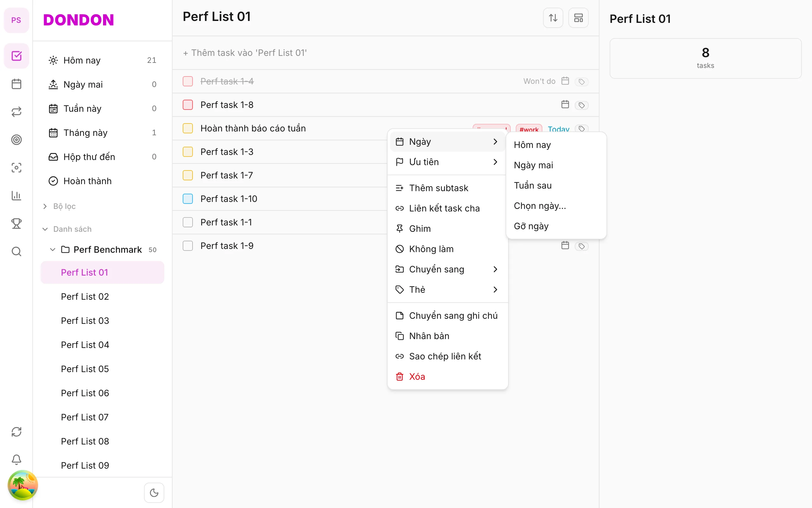Image resolution: width=812 pixels, height=508 pixels.
Task: Open the Habits repeat icon
Action: (x=16, y=111)
